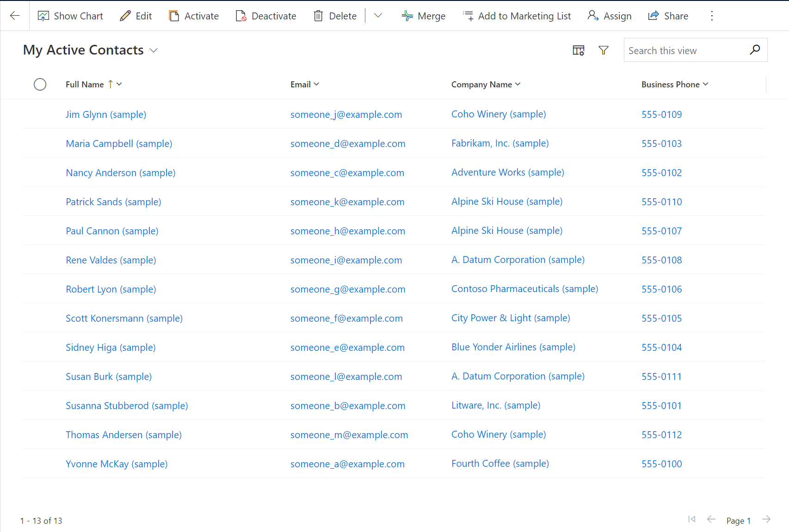Click phone number 555-0106
This screenshot has height=532, width=789.
tap(661, 289)
